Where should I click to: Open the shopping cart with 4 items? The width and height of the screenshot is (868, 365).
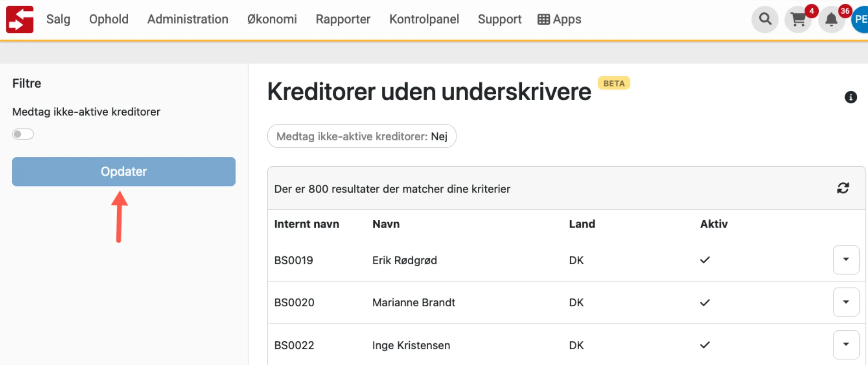click(x=798, y=19)
